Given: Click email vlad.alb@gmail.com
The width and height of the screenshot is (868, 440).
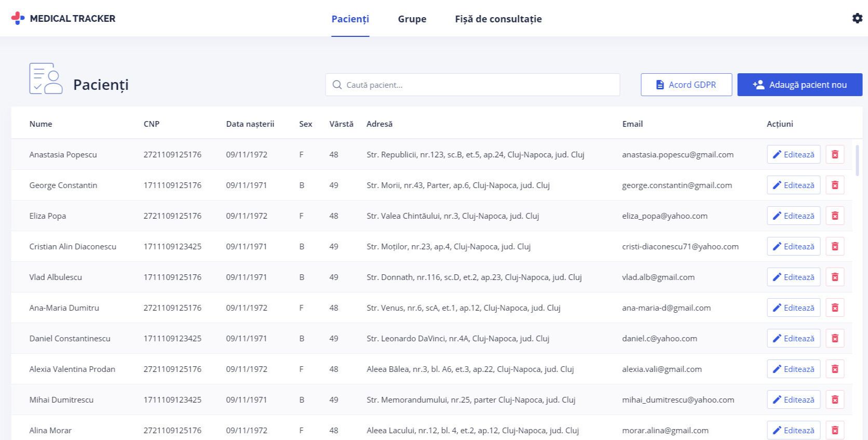Looking at the screenshot, I should pos(658,277).
